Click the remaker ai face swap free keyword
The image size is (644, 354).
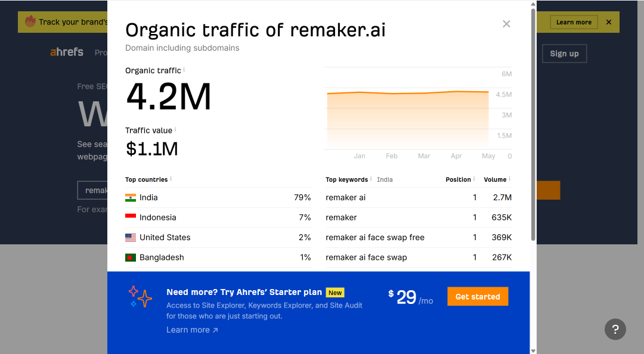pos(375,237)
